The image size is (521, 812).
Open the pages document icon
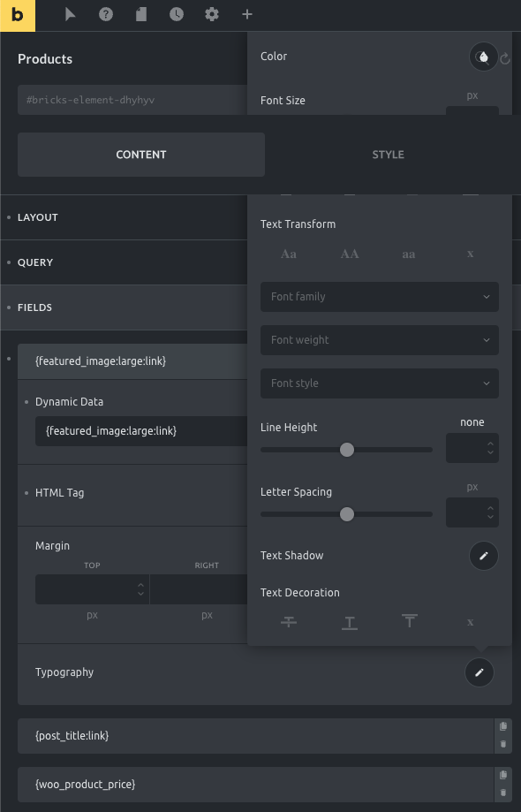[x=141, y=14]
